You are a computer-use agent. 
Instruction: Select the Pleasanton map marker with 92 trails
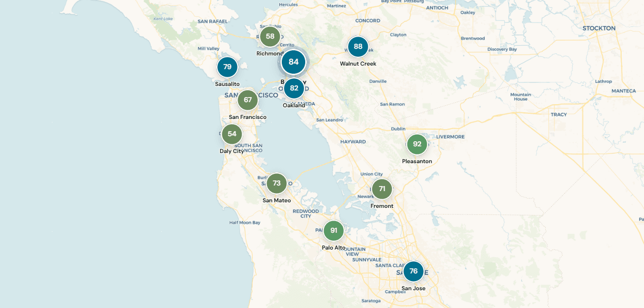pos(417,144)
